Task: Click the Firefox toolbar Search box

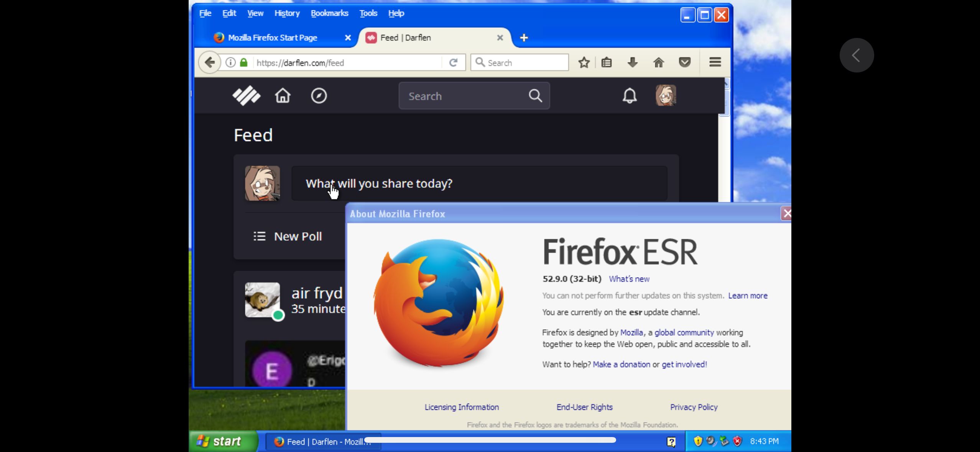Action: click(x=520, y=62)
